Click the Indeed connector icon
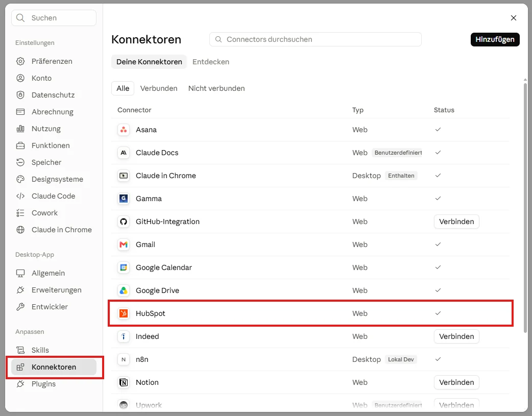Screen dimensions: 532x416 [124, 336]
